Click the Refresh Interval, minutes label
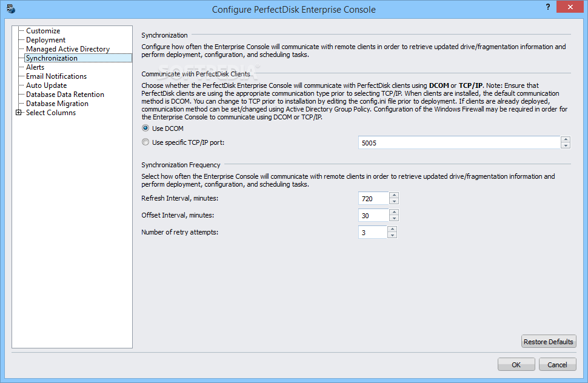This screenshot has height=383, width=588. pos(179,198)
